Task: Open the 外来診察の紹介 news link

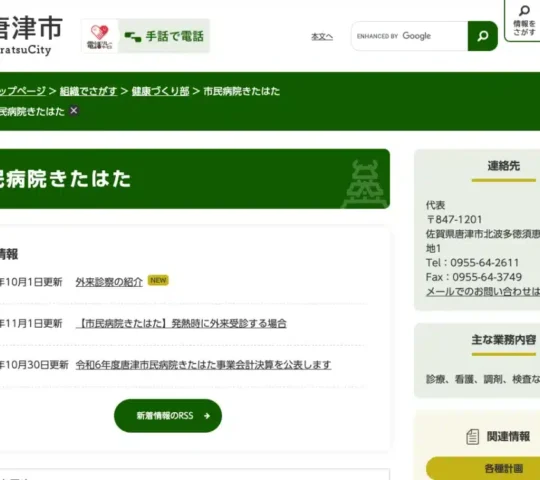Action: pos(109,282)
